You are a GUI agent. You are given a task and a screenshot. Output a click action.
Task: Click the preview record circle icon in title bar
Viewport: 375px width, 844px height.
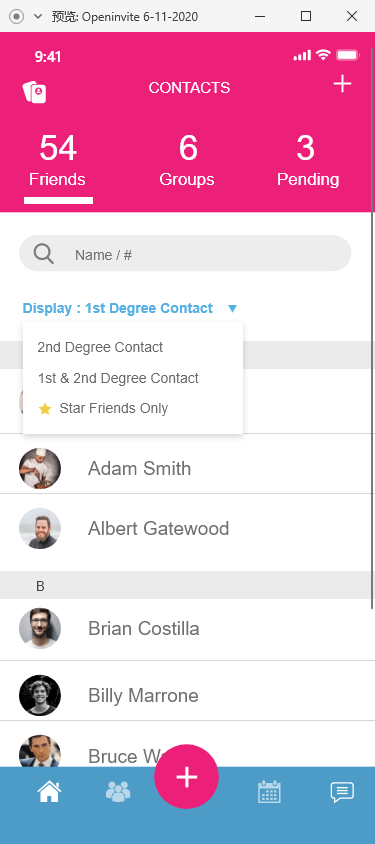[17, 17]
